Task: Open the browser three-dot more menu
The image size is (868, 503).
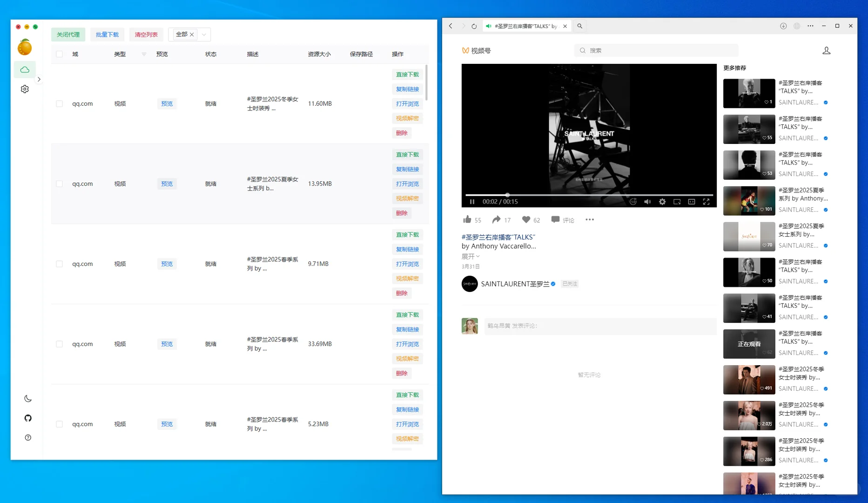Action: (810, 26)
